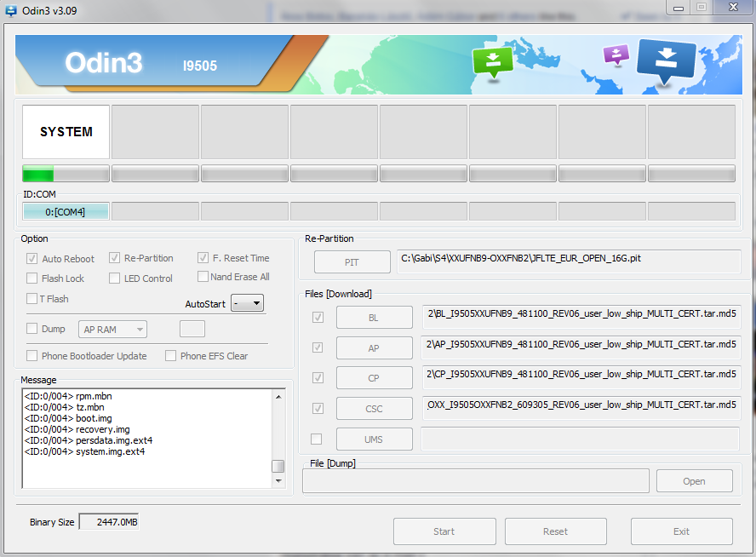The width and height of the screenshot is (756, 557).
Task: Check the Dump checkbox
Action: [31, 329]
